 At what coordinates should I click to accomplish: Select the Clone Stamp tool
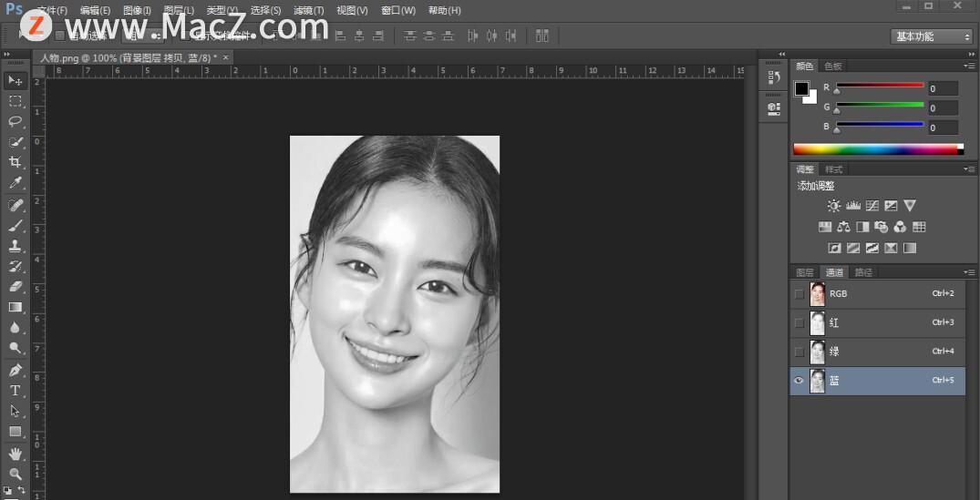[15, 247]
